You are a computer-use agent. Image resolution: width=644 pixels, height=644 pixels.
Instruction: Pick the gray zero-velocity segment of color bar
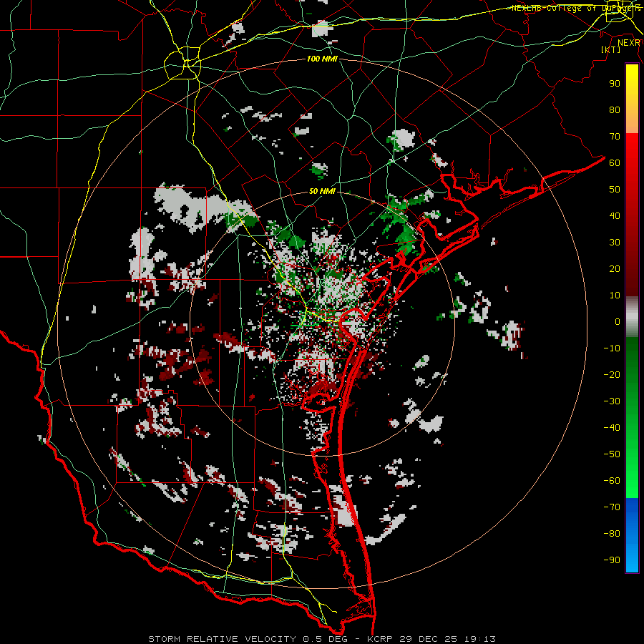click(632, 317)
